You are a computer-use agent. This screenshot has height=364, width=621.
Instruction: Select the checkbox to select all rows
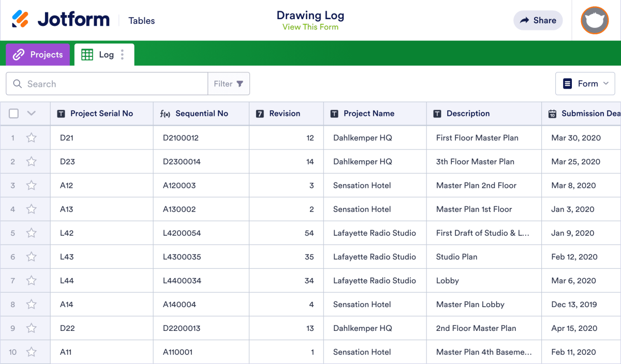click(13, 113)
